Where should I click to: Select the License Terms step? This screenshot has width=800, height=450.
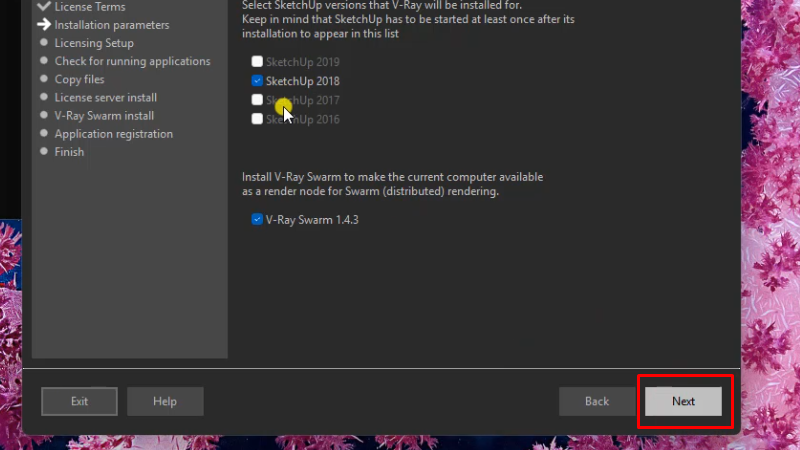point(90,7)
